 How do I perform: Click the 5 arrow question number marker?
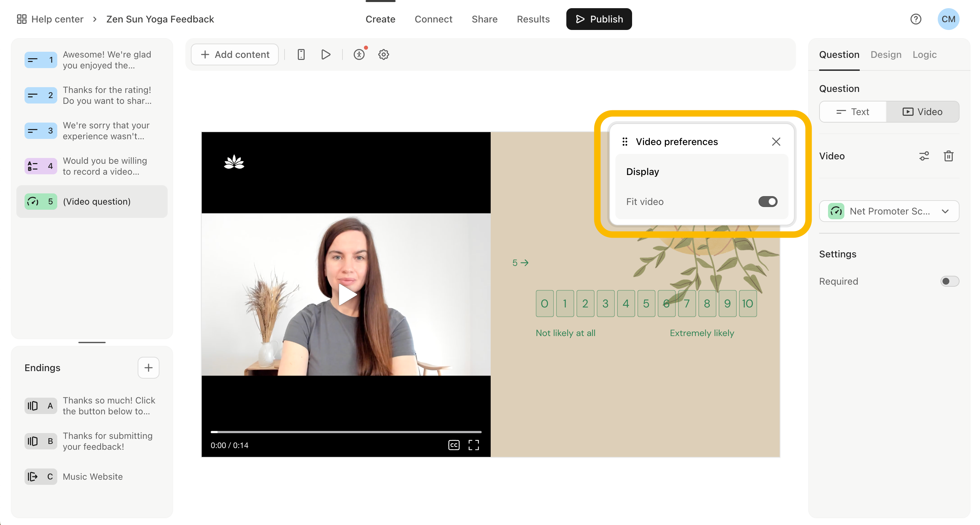tap(520, 262)
